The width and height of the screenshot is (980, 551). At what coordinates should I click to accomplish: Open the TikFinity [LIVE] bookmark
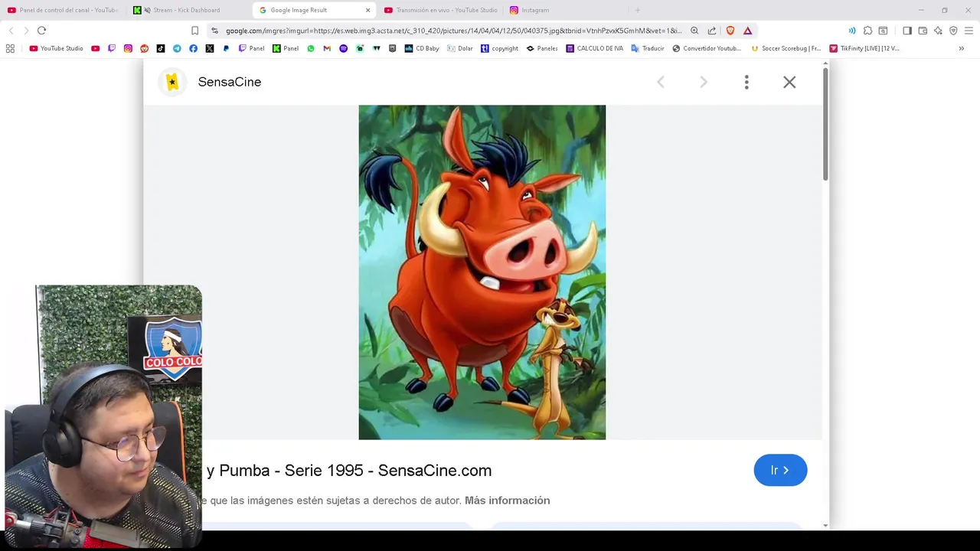tap(864, 48)
